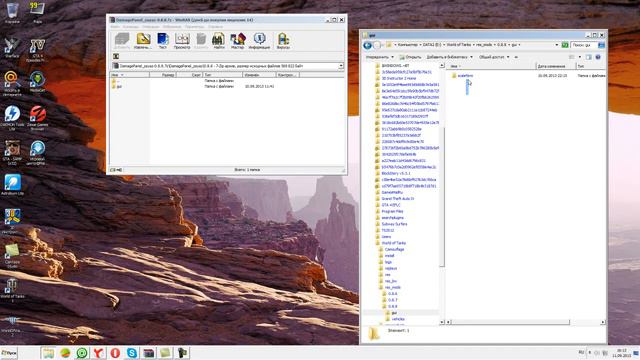
Task: Click the toolbar overflow chevron in Explorer
Action: click(516, 57)
